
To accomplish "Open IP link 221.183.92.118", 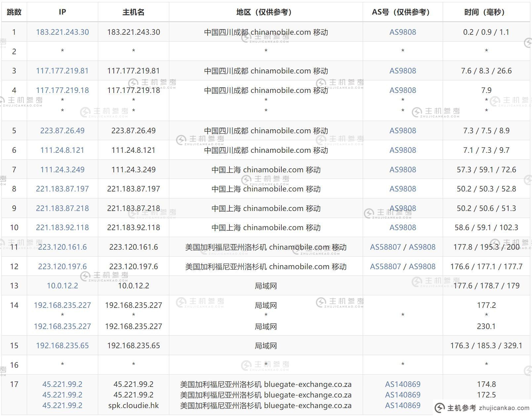I will pos(62,228).
